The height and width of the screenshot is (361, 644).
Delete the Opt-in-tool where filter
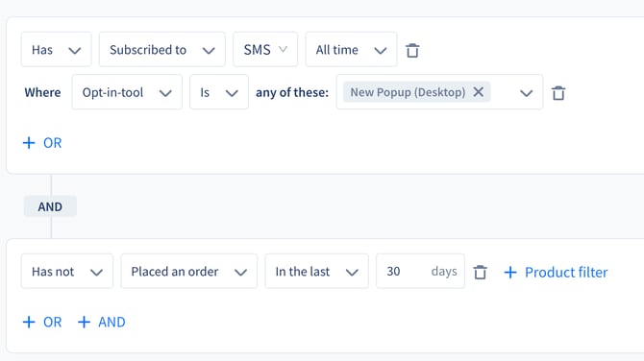(558, 93)
